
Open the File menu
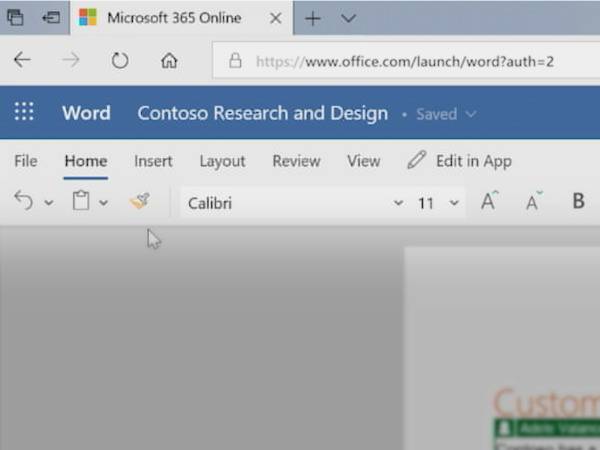pyautogui.click(x=26, y=161)
